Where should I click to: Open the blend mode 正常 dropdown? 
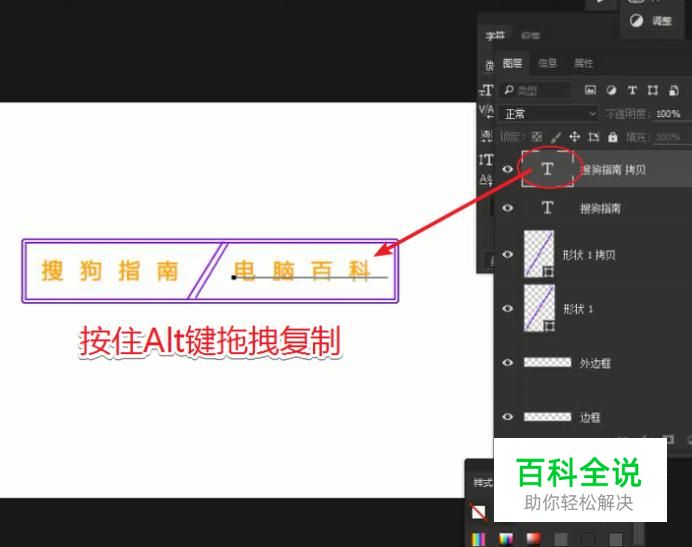click(x=549, y=114)
